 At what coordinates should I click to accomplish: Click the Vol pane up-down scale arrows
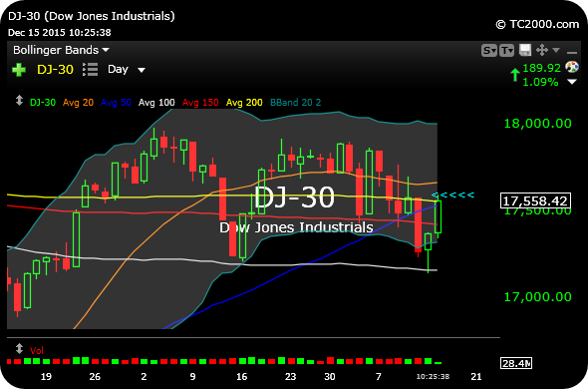19,349
